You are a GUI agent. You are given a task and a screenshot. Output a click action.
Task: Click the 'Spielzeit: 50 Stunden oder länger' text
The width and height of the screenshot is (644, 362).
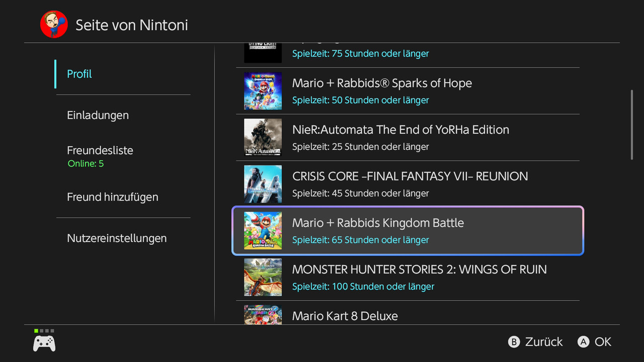(x=361, y=100)
